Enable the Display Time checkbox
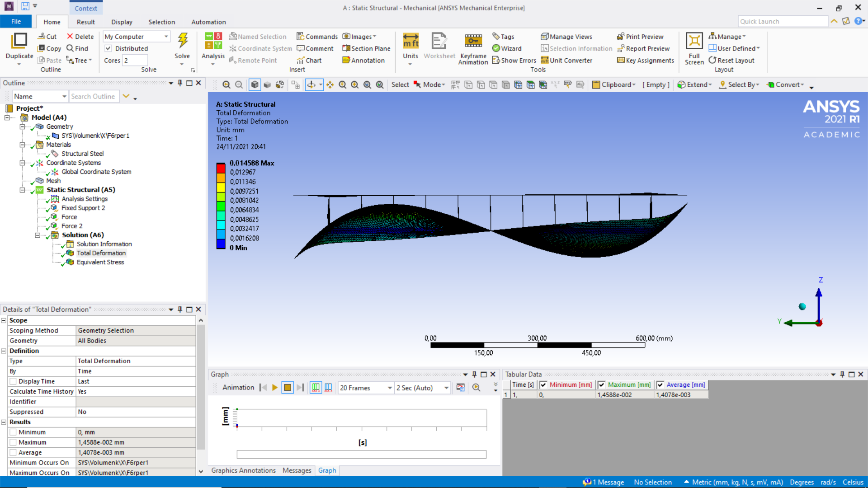The height and width of the screenshot is (488, 868). (13, 381)
